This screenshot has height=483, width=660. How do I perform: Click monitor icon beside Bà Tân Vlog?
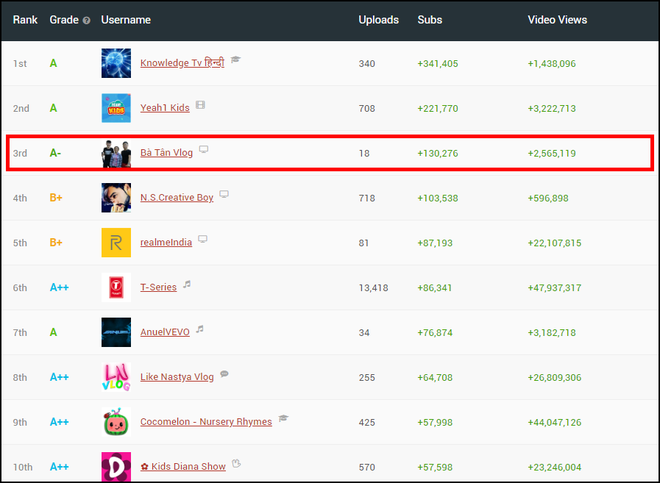pos(204,150)
